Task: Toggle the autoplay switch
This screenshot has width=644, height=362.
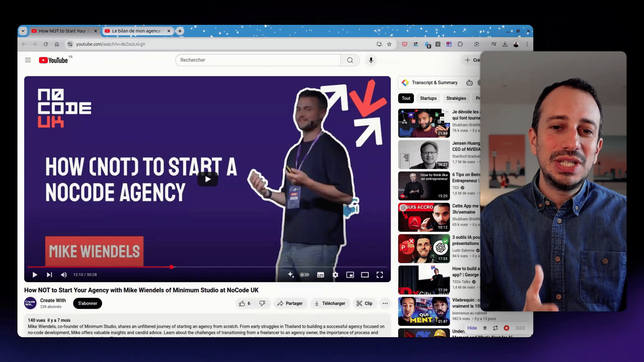Action: (x=305, y=275)
